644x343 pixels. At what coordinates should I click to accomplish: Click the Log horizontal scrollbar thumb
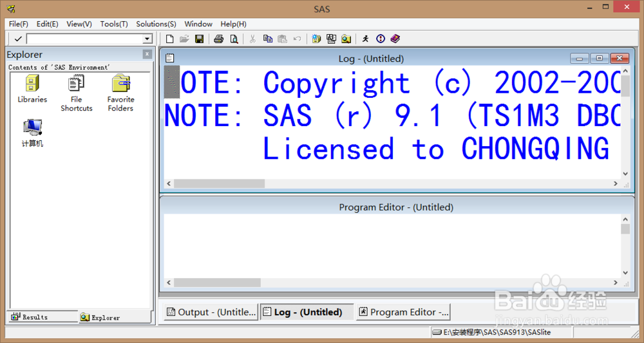click(220, 184)
